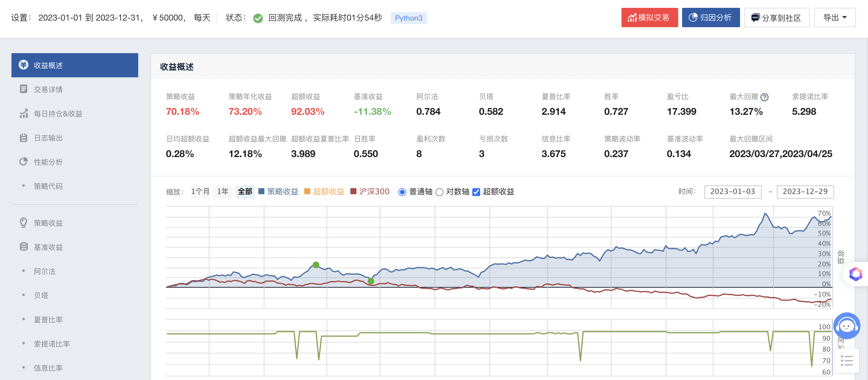Click the end date field 2023-12-29
Screen dimensions: 868x380
click(805, 192)
